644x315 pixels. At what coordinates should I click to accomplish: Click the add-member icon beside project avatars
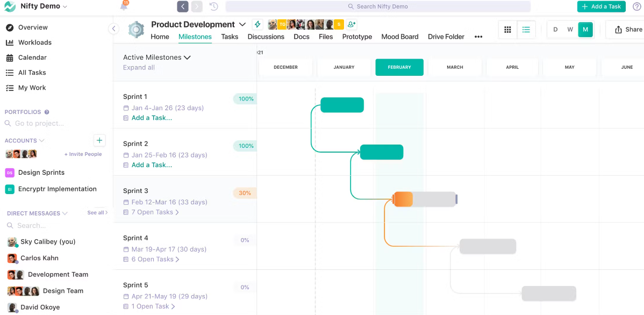click(351, 24)
